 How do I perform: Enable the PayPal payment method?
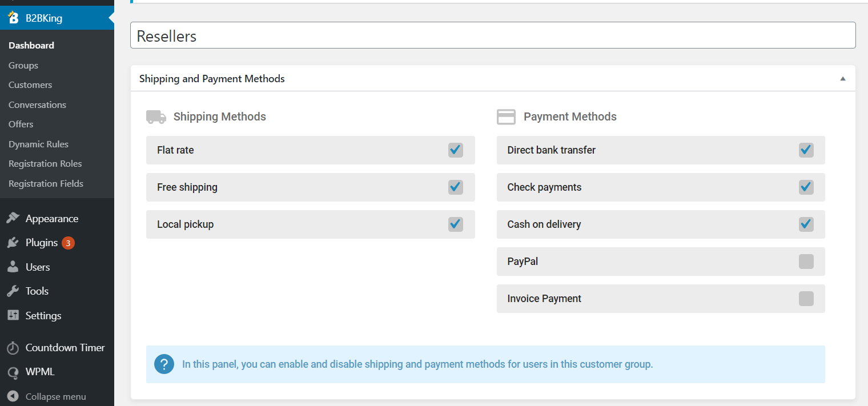806,261
